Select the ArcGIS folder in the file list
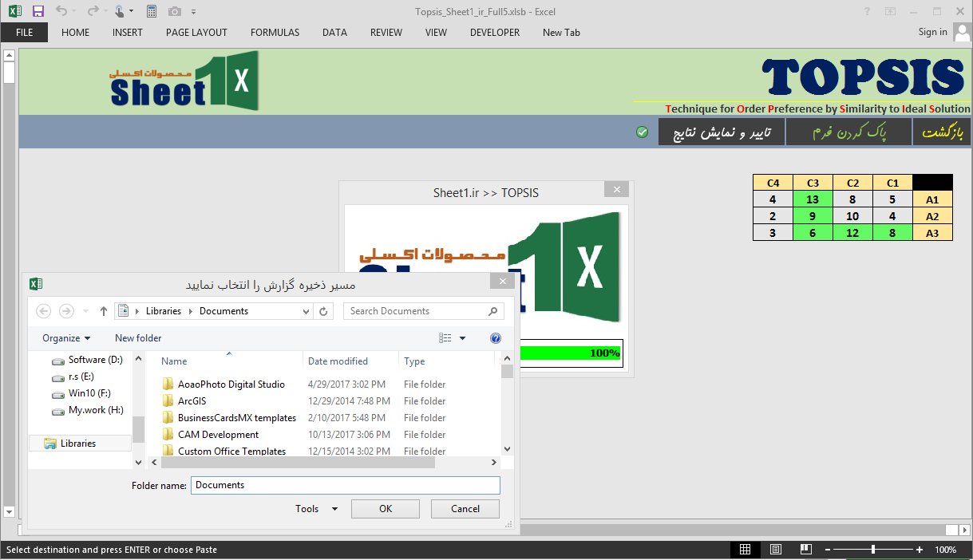Viewport: 973px width, 560px height. (x=192, y=401)
